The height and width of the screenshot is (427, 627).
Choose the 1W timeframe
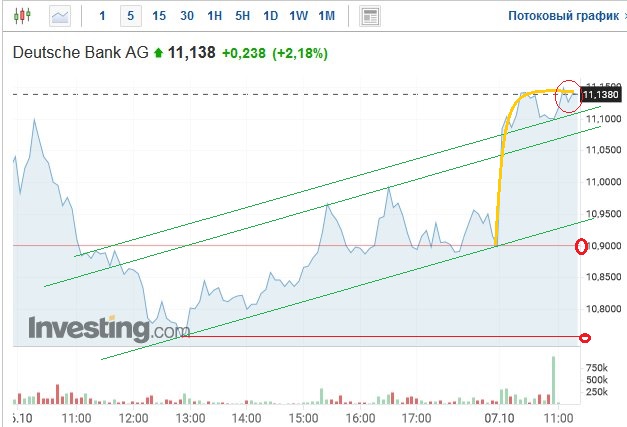pos(299,16)
